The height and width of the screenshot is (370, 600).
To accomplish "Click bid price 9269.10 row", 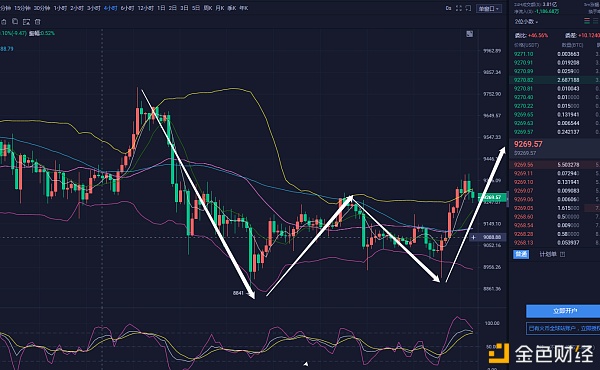I will (x=554, y=182).
